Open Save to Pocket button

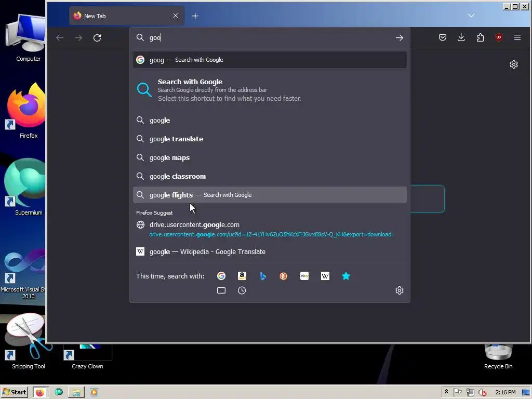[x=443, y=37]
